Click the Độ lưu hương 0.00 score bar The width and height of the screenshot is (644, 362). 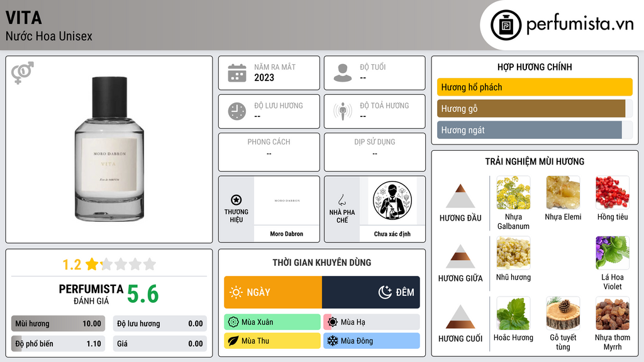pos(160,324)
